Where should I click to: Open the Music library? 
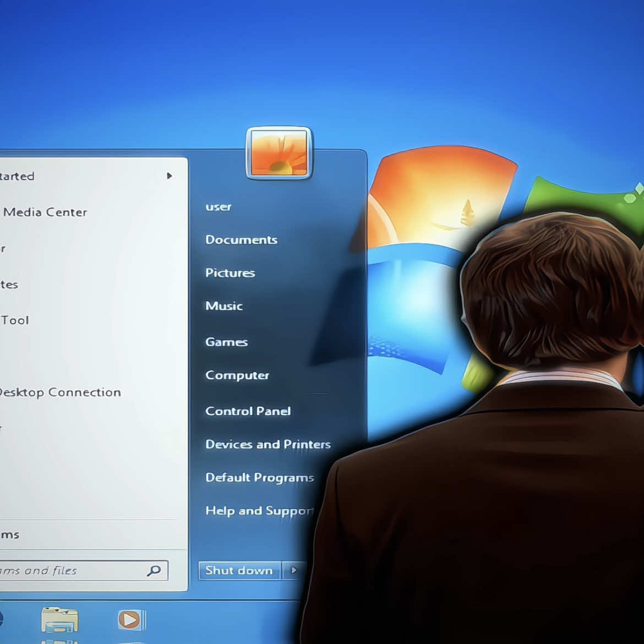pyautogui.click(x=224, y=306)
